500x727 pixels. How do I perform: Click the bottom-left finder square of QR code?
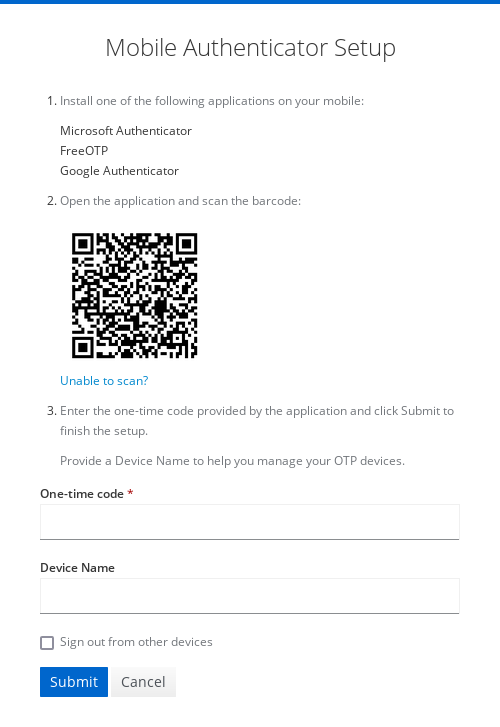coord(83,347)
